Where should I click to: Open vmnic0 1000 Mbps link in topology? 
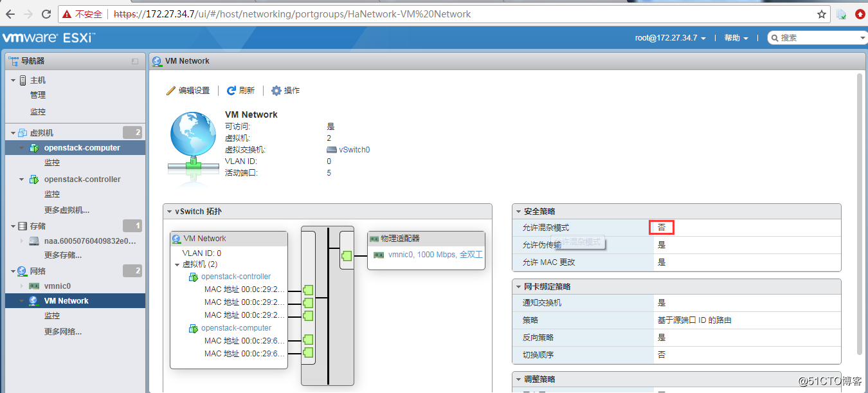click(435, 255)
